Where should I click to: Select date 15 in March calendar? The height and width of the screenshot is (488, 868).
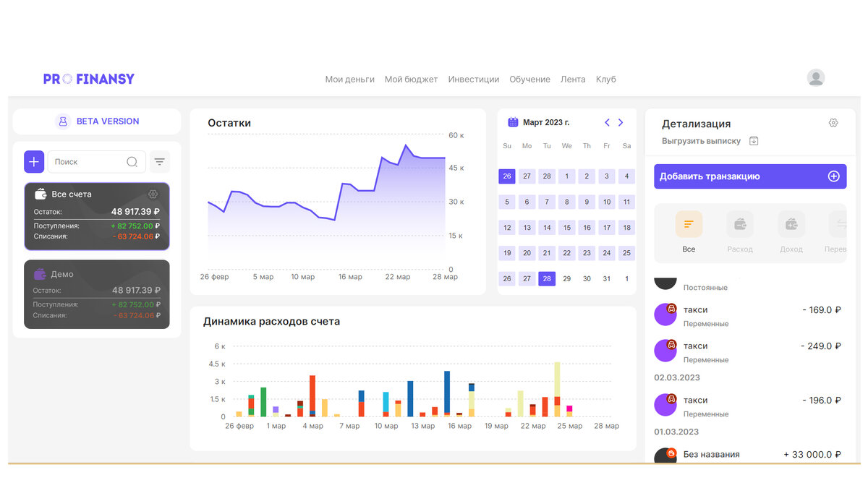pos(567,227)
